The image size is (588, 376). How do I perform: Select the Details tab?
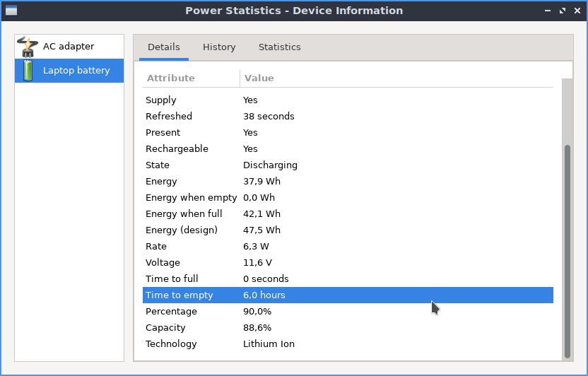(164, 47)
